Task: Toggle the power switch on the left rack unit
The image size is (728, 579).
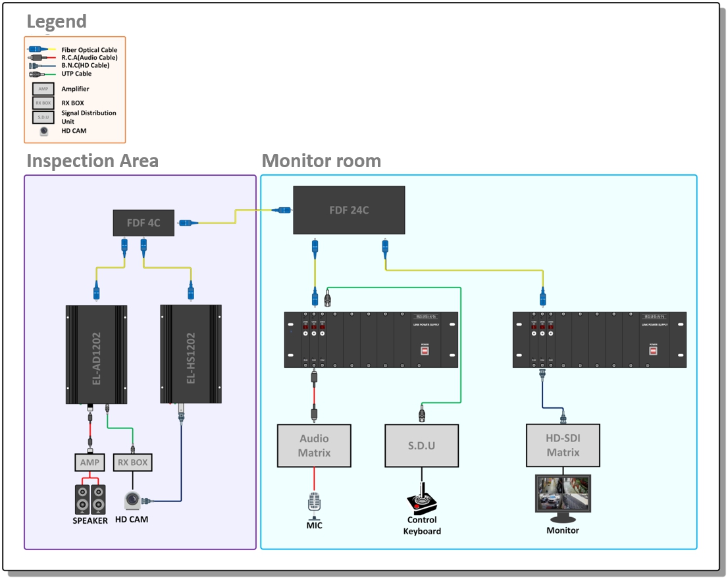Action: coord(425,351)
